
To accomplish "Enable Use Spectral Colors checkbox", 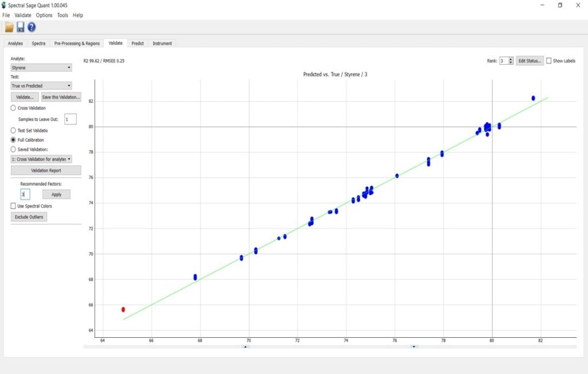I will pyautogui.click(x=13, y=206).
